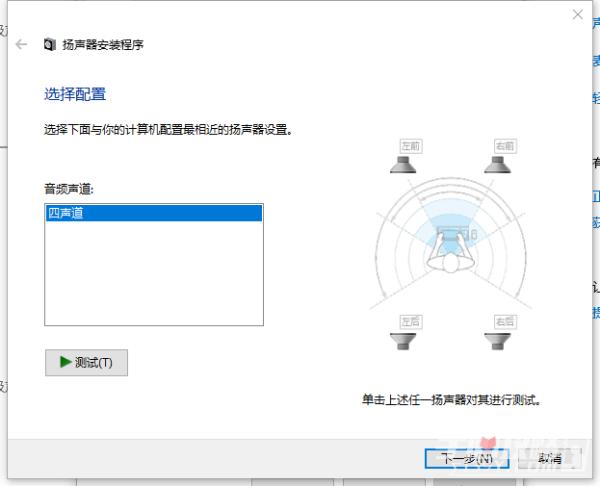
Task: Test the rear-left speaker icon
Action: pyautogui.click(x=410, y=341)
